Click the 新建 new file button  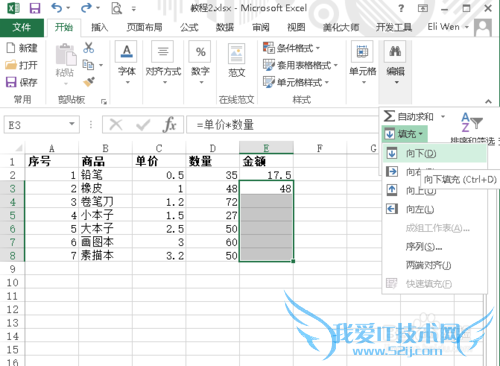click(x=22, y=48)
